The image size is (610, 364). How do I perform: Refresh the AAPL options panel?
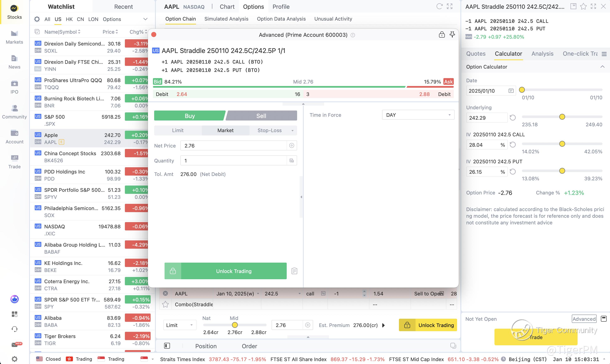[439, 6]
